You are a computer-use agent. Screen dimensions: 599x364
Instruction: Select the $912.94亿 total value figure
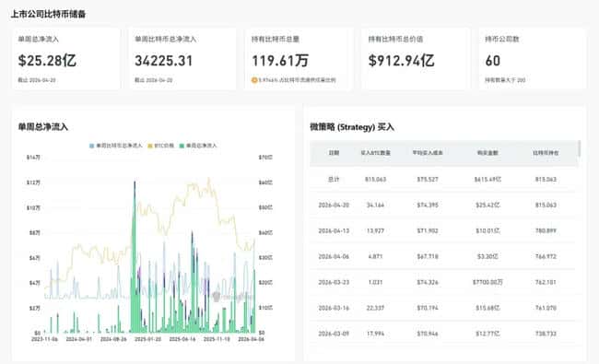click(x=401, y=60)
